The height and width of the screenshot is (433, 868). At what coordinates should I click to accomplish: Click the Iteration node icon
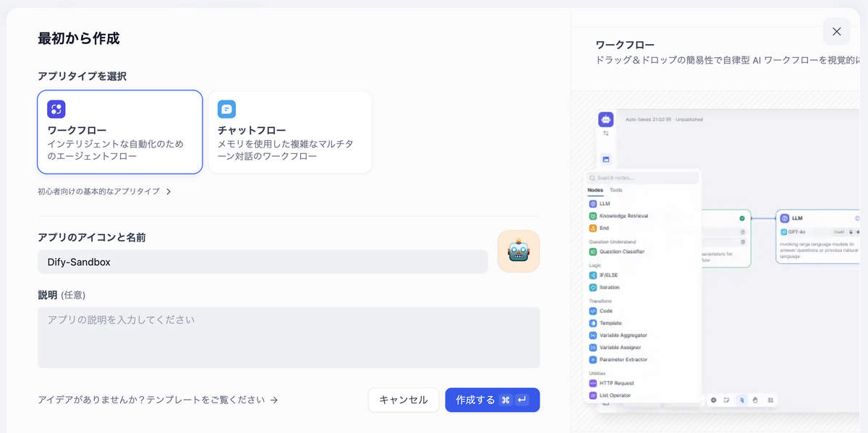(x=593, y=288)
